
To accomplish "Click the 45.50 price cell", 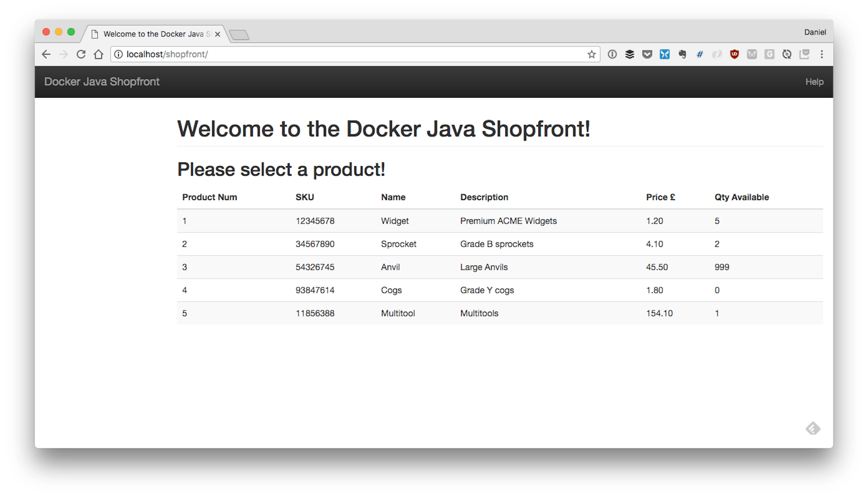I will pos(657,267).
